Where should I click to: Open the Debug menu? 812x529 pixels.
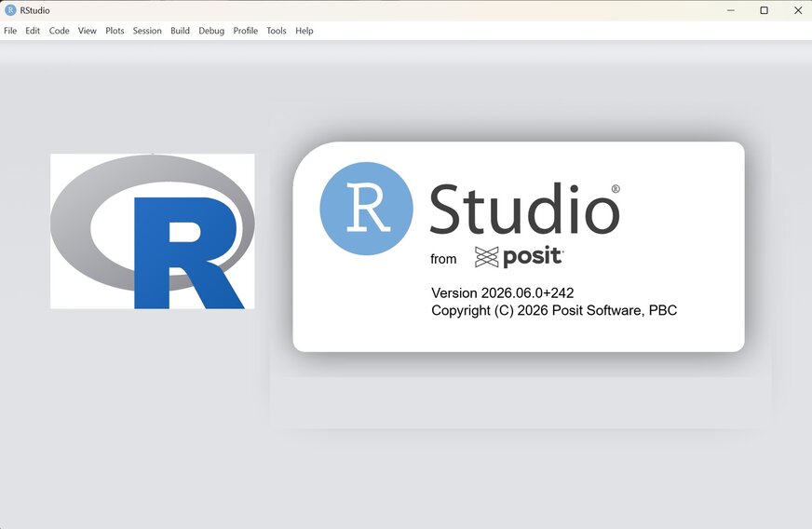pyautogui.click(x=211, y=31)
